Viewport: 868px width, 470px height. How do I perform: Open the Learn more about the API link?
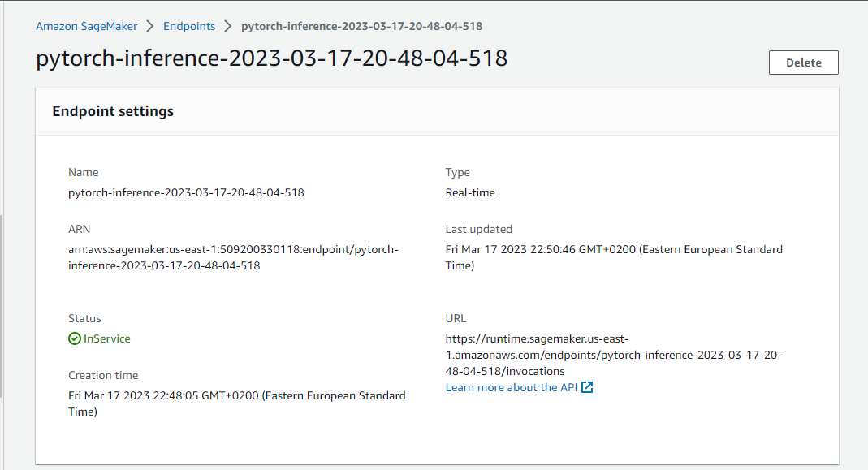pos(512,387)
